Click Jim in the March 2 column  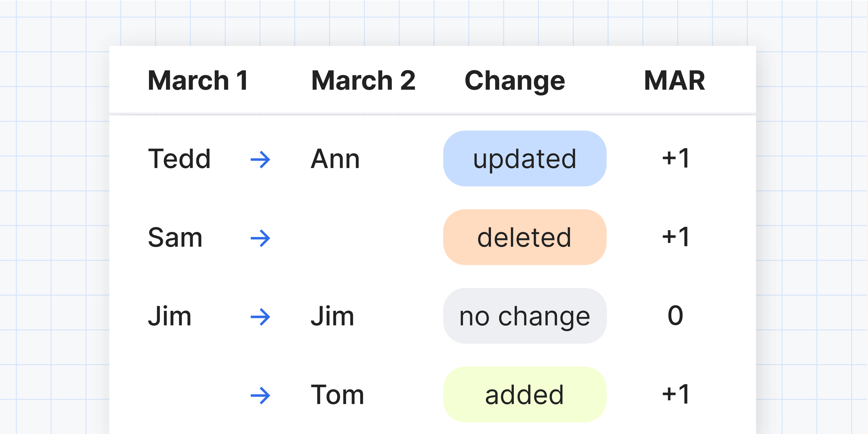[x=332, y=316]
